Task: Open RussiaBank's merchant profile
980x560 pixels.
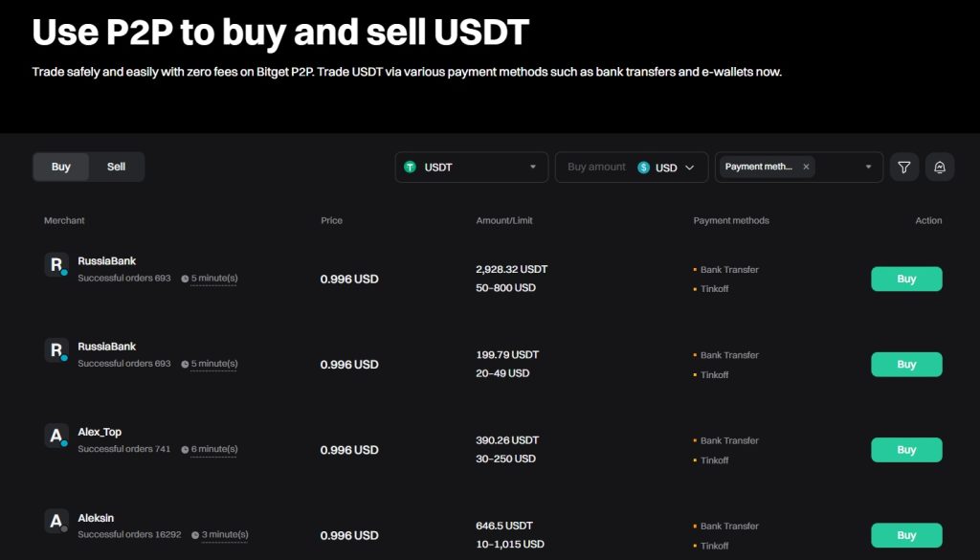Action: [105, 259]
